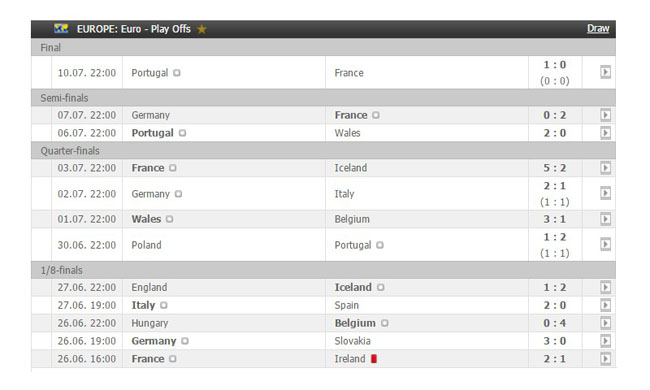Click the 1 : 0 final score
Screen dimensions: 650x390
coord(555,65)
